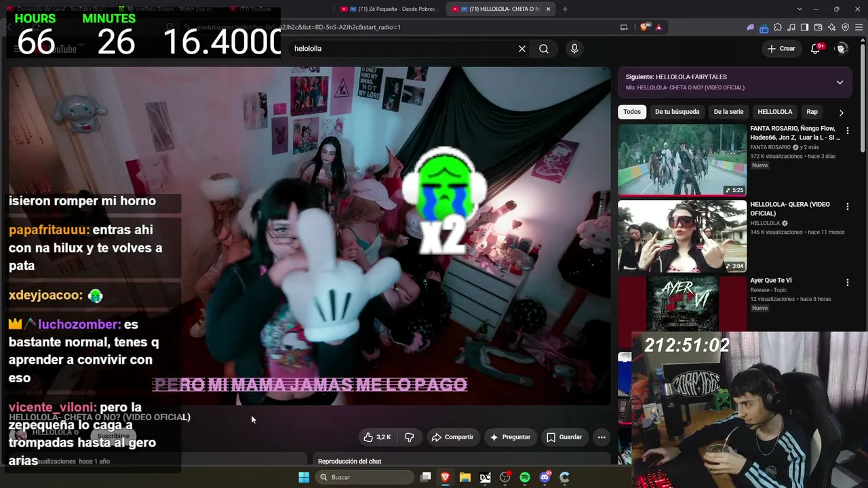Screen dimensions: 868x488
Task: Open File Explorer from the taskbar
Action: click(465, 477)
